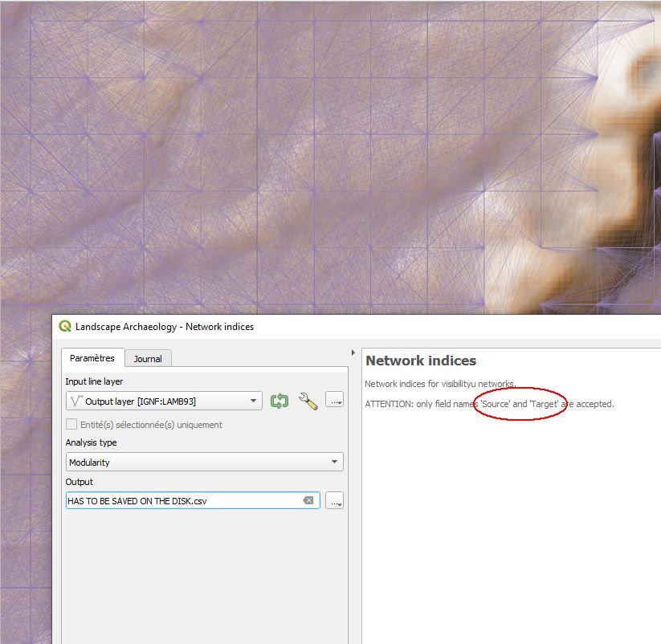Switch to the Journal tab
The height and width of the screenshot is (644, 661).
(x=148, y=359)
